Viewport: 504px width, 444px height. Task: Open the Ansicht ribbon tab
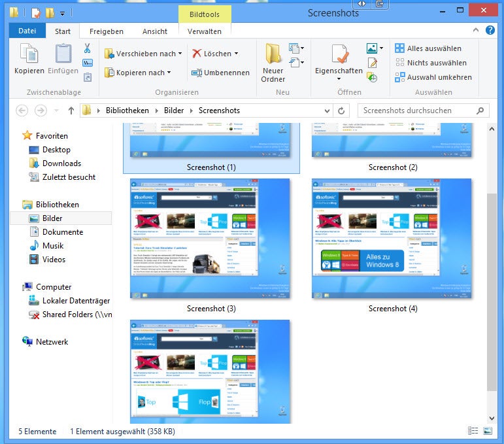pyautogui.click(x=155, y=31)
